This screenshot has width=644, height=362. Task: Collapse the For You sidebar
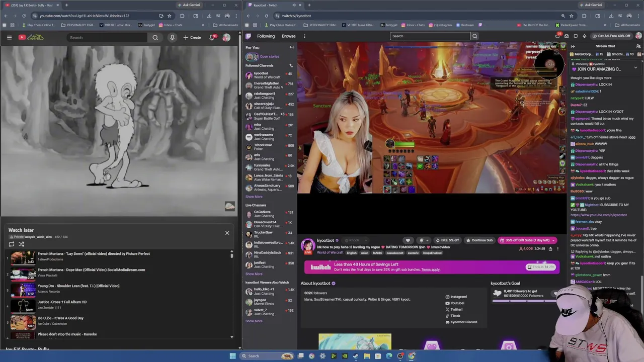tap(291, 47)
